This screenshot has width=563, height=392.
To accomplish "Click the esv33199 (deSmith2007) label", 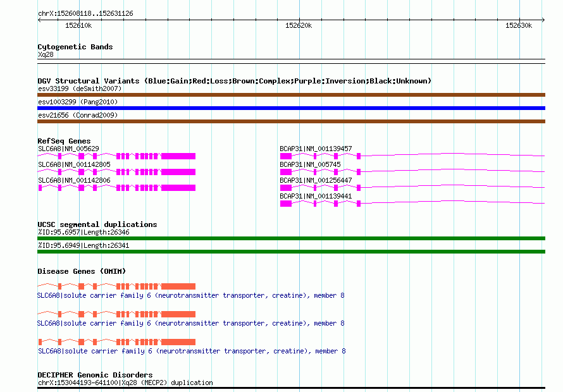I will tap(80, 89).
